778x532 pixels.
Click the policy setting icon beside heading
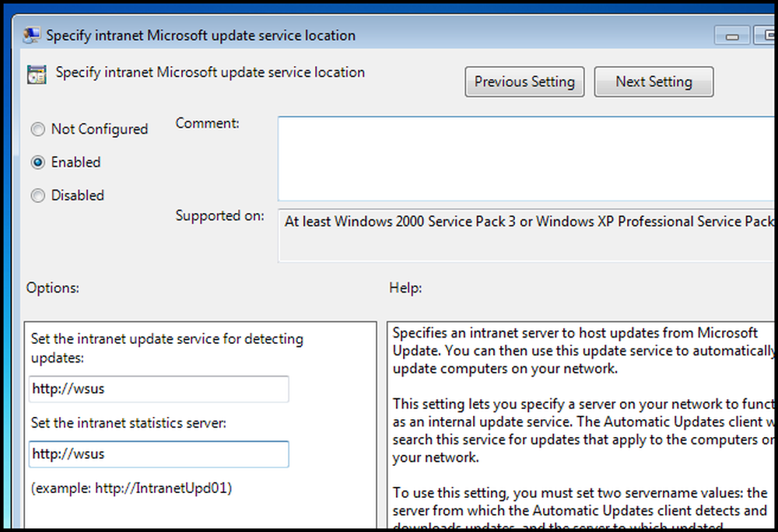(x=37, y=75)
